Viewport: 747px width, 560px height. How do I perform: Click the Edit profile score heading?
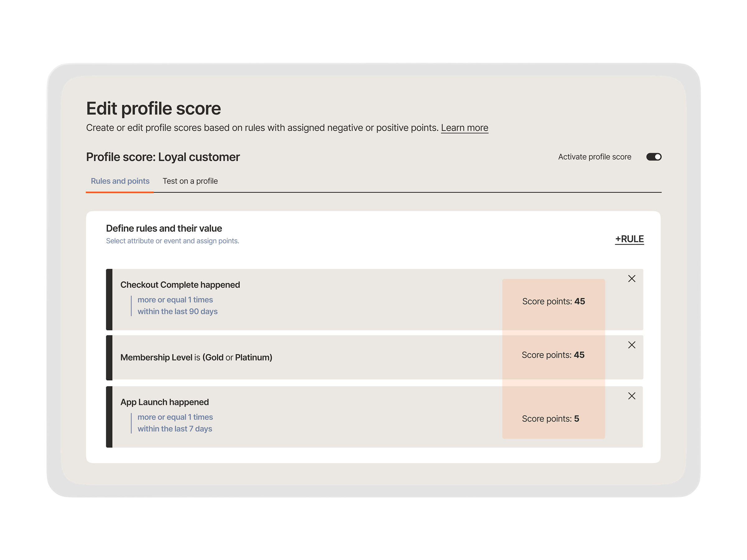point(154,108)
